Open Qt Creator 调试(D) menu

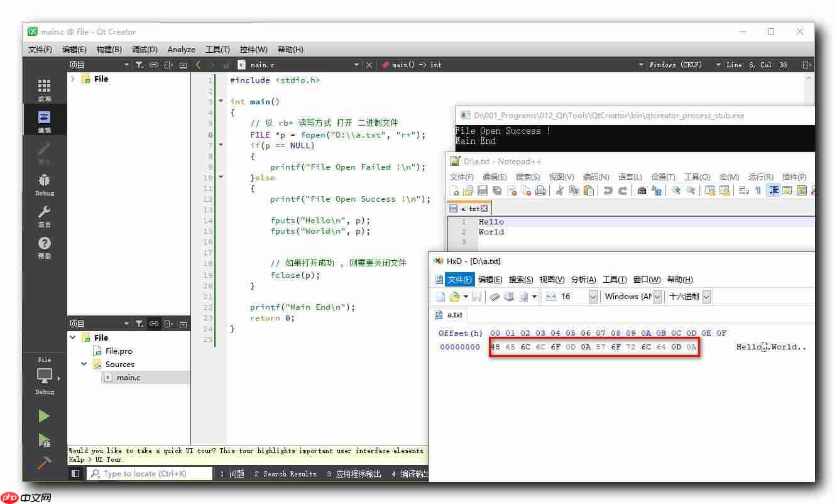145,49
